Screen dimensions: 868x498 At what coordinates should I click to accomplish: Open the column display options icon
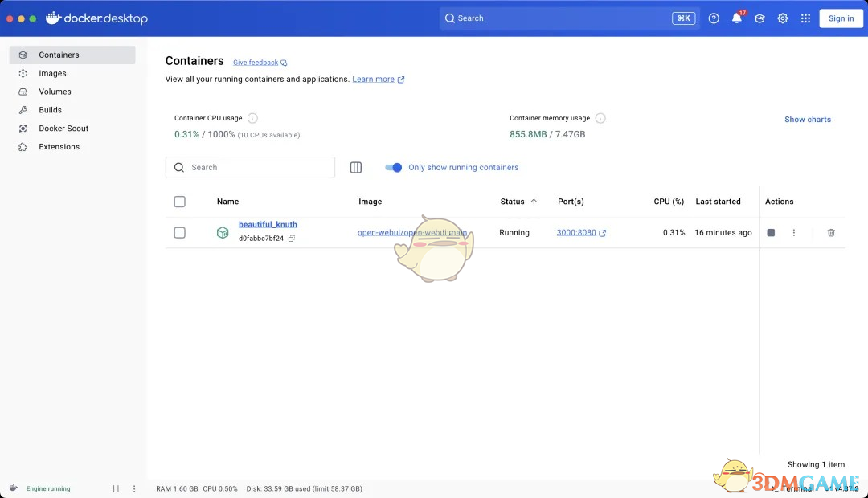click(x=356, y=167)
